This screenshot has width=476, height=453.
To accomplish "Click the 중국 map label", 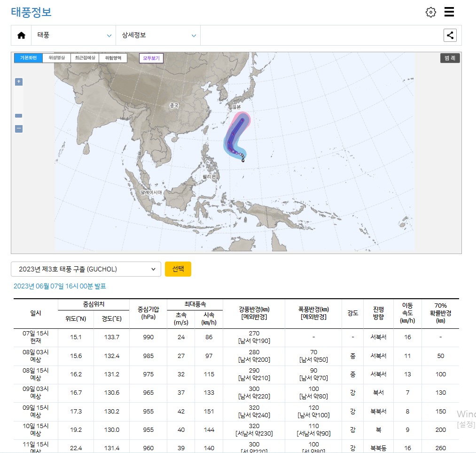I will (174, 106).
